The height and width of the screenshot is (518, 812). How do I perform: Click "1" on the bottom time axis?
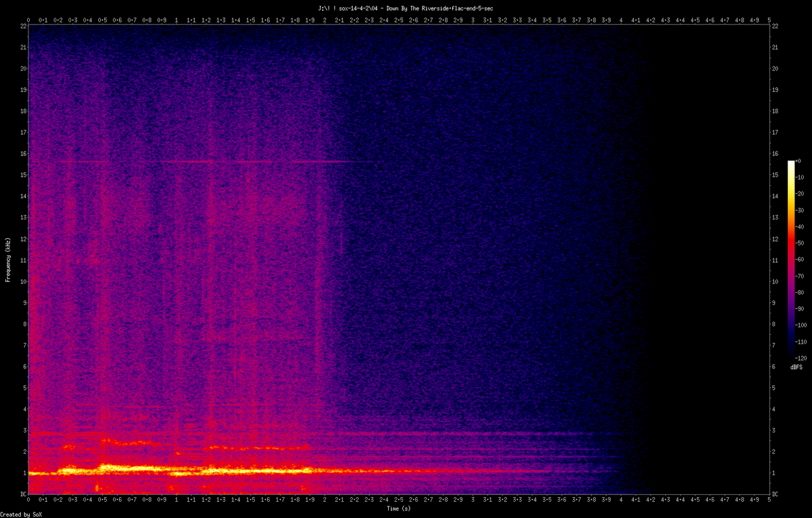(177, 500)
